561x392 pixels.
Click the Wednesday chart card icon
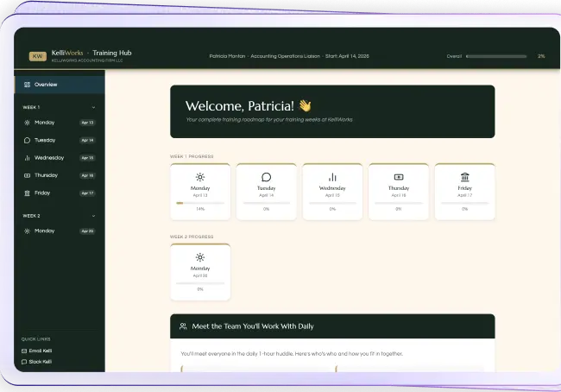point(332,177)
